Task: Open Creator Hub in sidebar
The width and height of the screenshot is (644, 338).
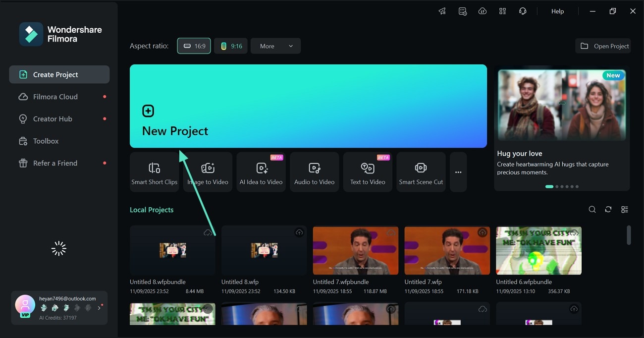Action: [59, 119]
